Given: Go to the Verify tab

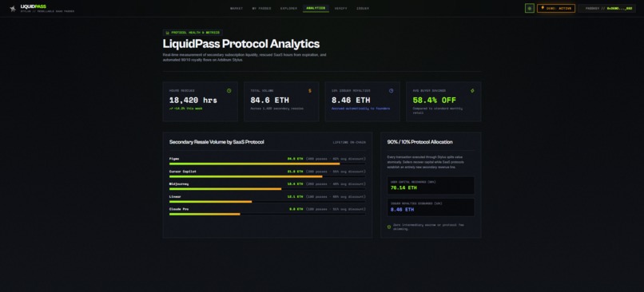Looking at the screenshot, I should 340,8.
